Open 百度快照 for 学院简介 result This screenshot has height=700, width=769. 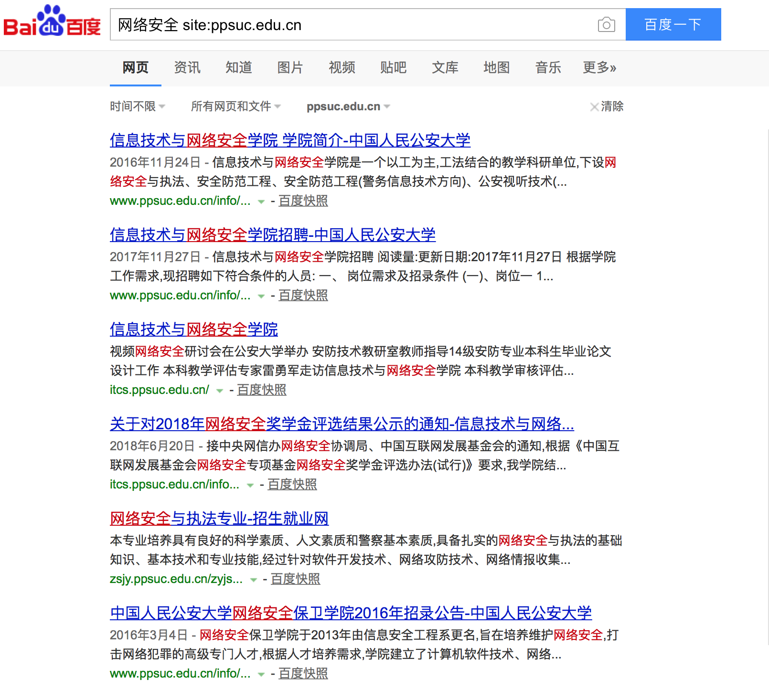(x=303, y=201)
